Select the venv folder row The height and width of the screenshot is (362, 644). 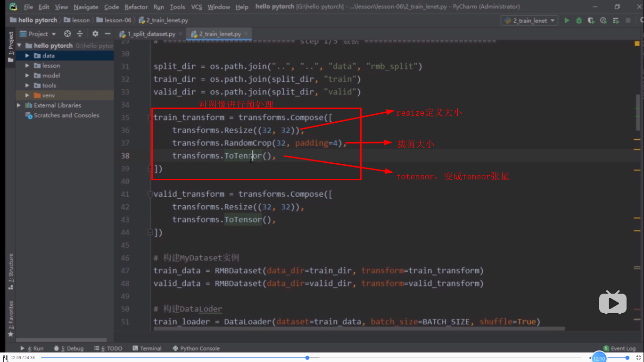65,95
